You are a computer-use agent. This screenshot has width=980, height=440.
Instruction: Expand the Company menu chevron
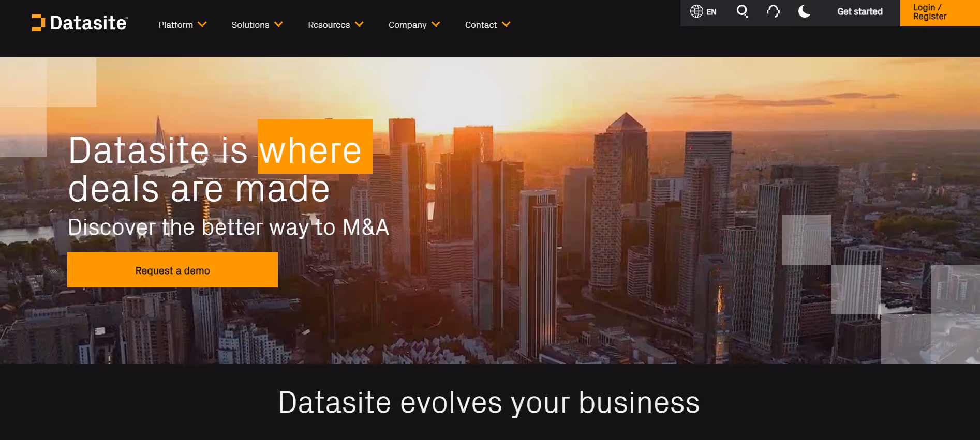436,24
